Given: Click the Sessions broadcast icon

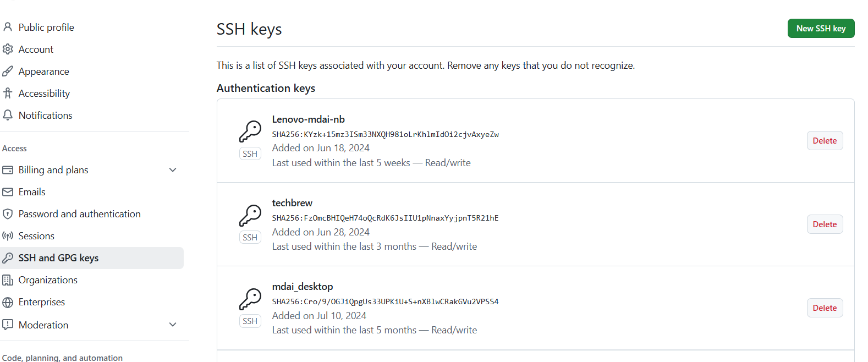Looking at the screenshot, I should (x=8, y=236).
